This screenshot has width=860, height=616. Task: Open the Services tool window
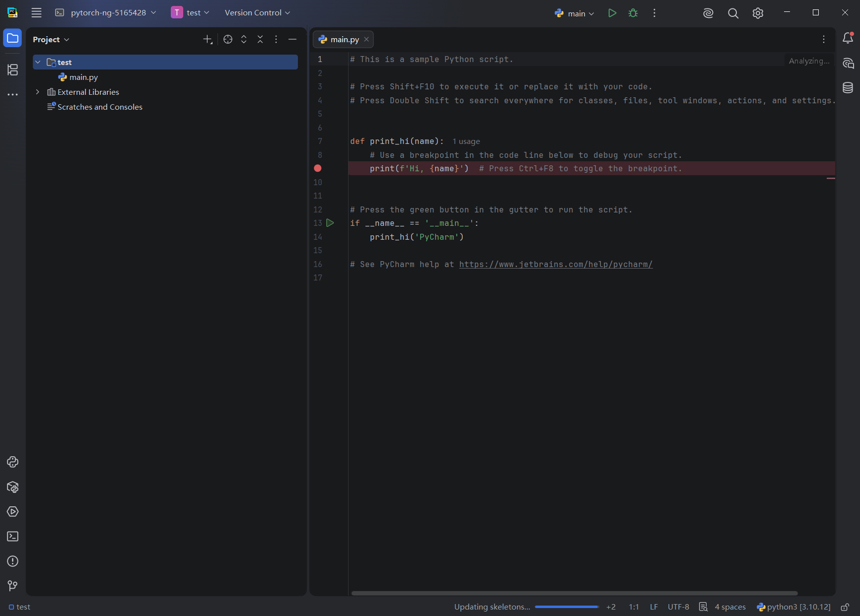click(x=12, y=512)
